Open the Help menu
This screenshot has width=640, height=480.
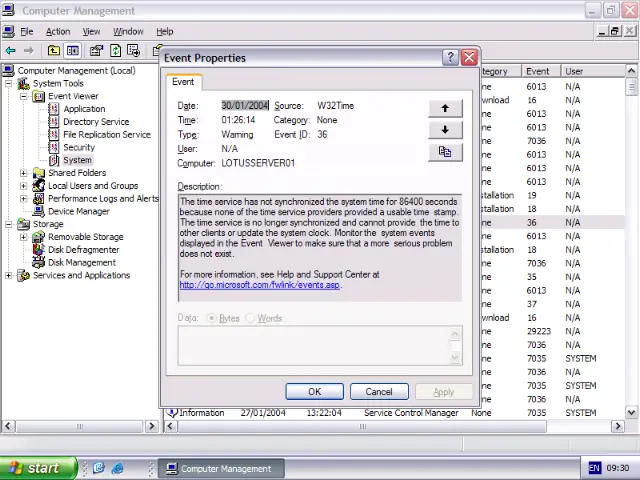pyautogui.click(x=164, y=31)
